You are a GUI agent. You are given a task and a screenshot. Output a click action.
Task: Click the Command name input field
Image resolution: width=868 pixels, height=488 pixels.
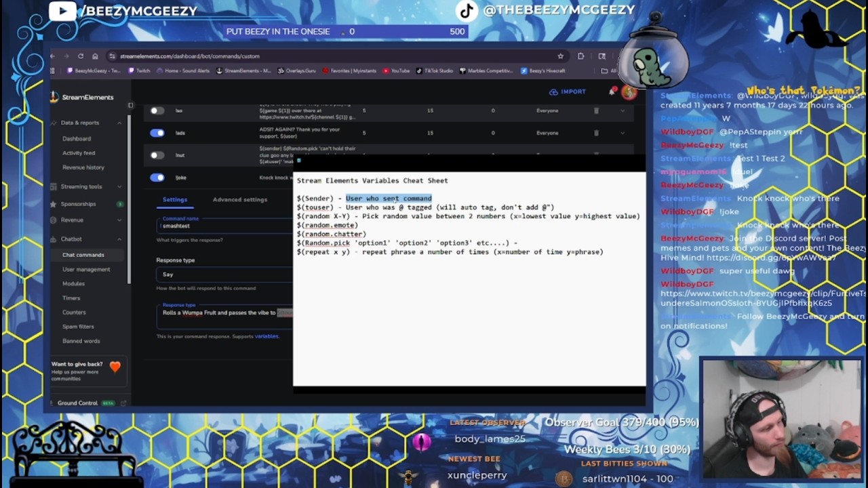(225, 224)
